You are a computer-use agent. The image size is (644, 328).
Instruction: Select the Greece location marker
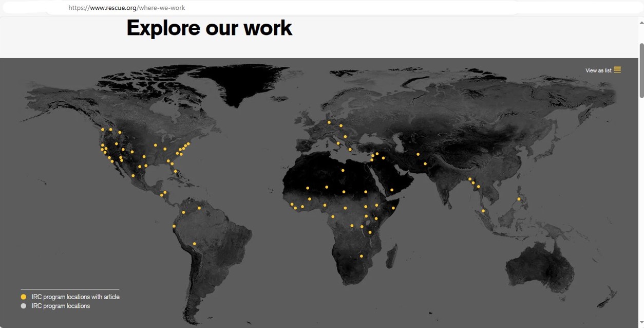tap(350, 150)
